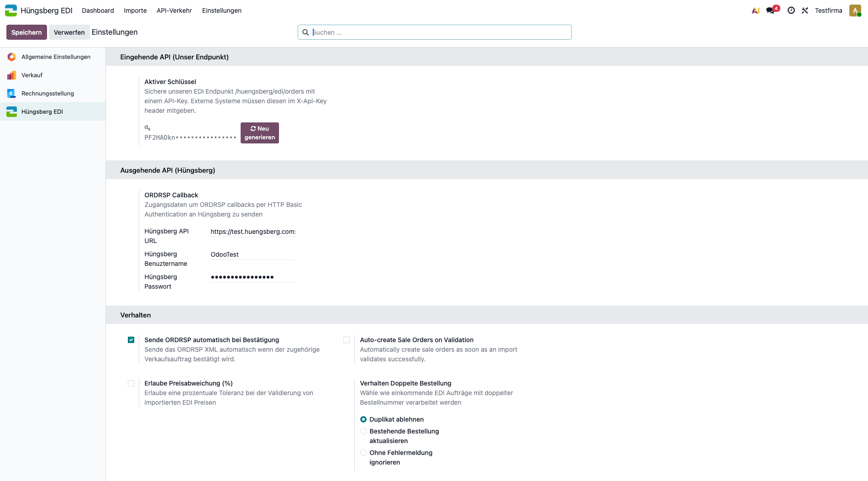This screenshot has height=481, width=868.
Task: Enable Auto-create Sale Orders on Validation
Action: tap(347, 340)
